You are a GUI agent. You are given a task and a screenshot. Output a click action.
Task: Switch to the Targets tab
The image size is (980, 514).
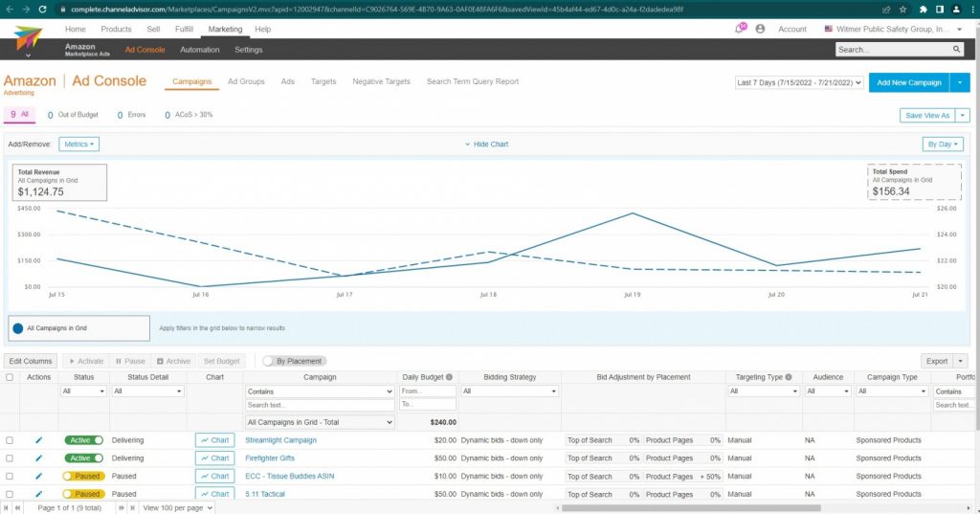pos(323,81)
